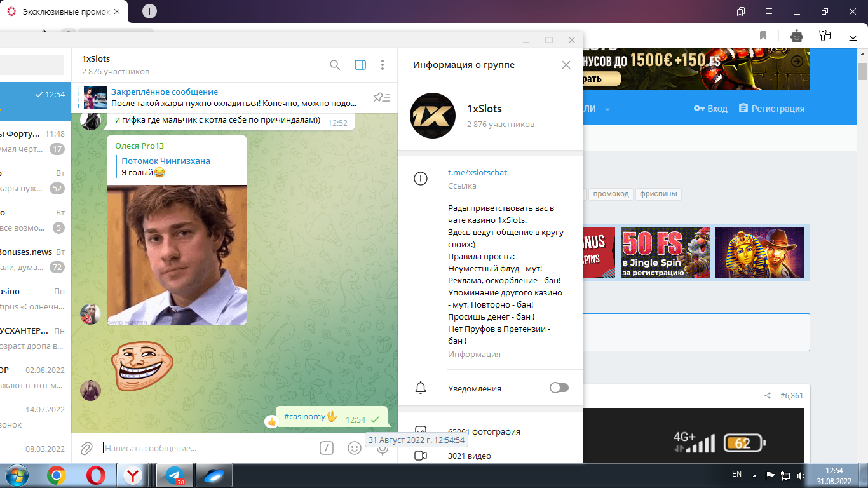868x488 pixels.
Task: Click the thumbs-up reaction on #casinomy message
Action: click(x=272, y=421)
